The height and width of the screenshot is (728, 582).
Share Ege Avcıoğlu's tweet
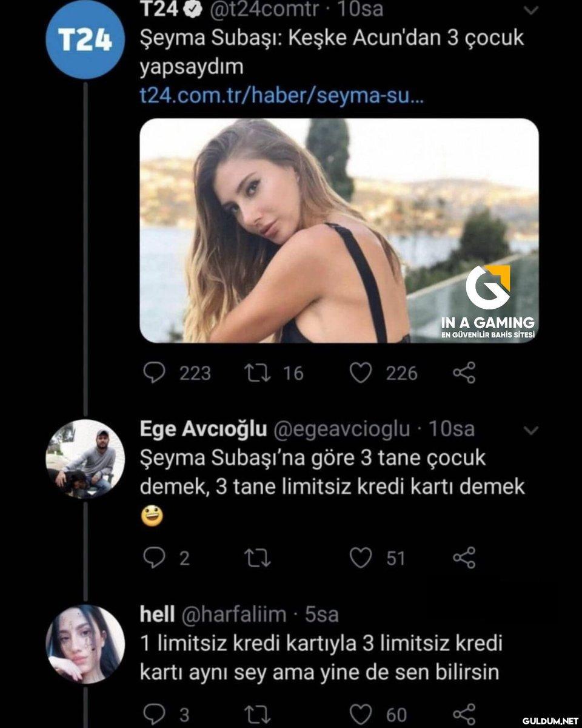(464, 558)
